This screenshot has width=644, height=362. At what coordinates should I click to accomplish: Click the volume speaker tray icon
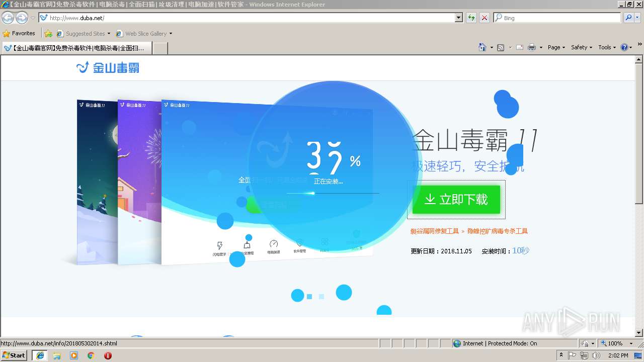click(x=596, y=355)
